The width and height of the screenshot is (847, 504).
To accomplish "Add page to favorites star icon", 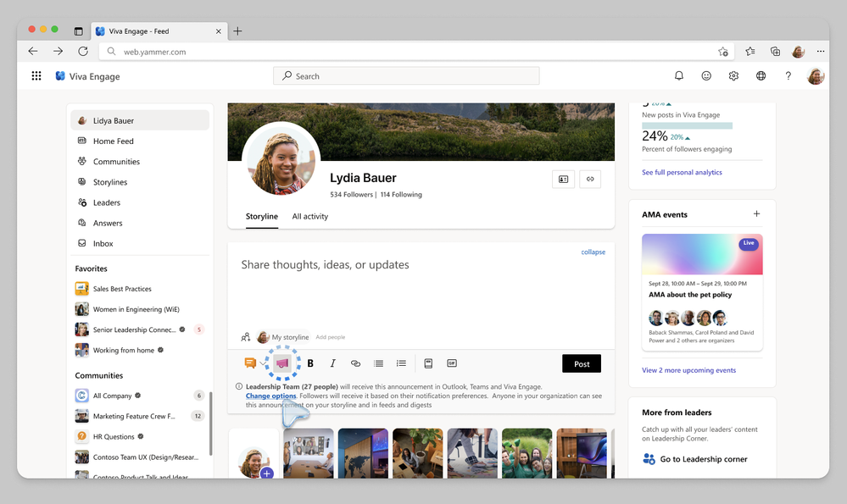I will pos(723,52).
